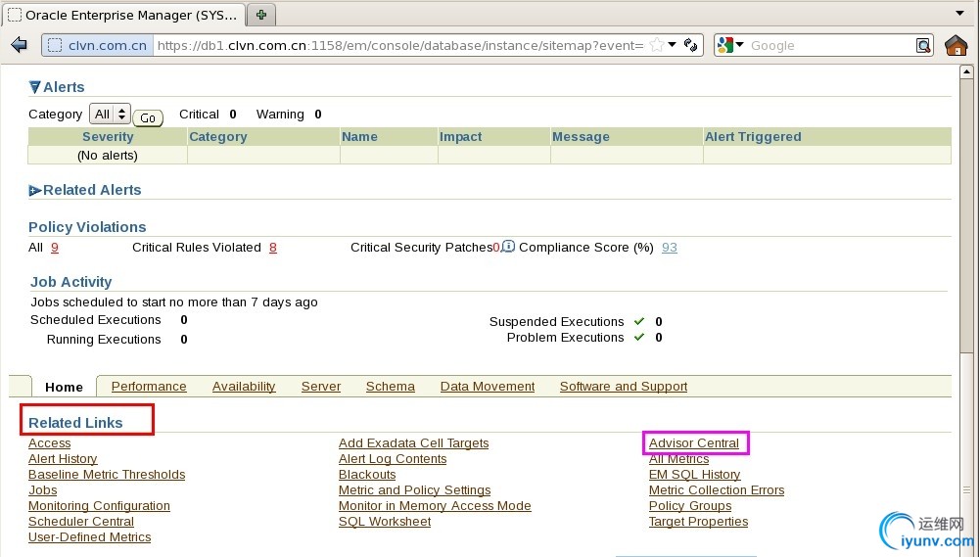Click the Alert Triggered column header
Viewport: 980px width, 557px height.
click(827, 136)
